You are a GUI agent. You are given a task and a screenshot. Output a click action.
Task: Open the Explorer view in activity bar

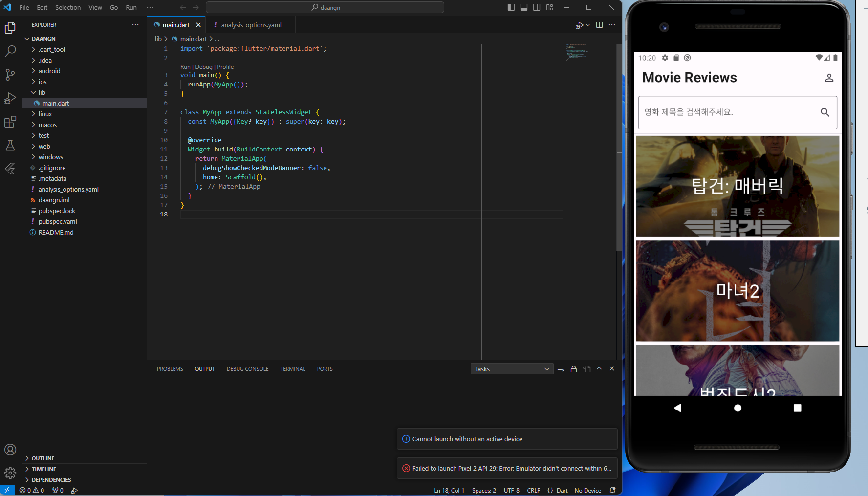tap(10, 28)
